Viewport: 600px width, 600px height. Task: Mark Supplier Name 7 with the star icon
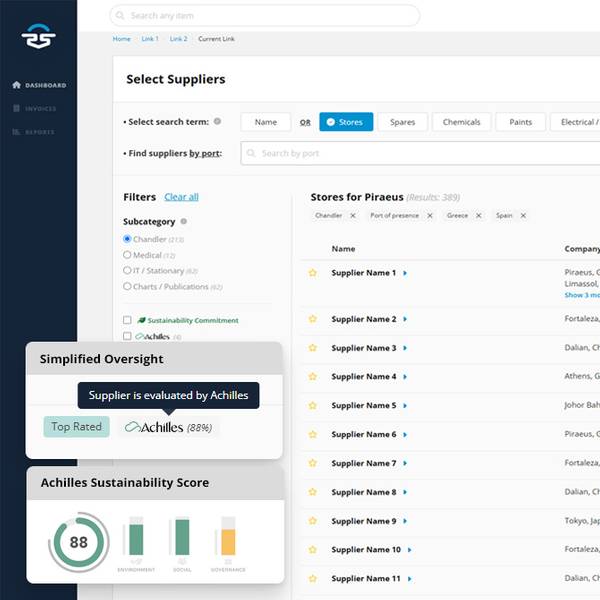[312, 464]
